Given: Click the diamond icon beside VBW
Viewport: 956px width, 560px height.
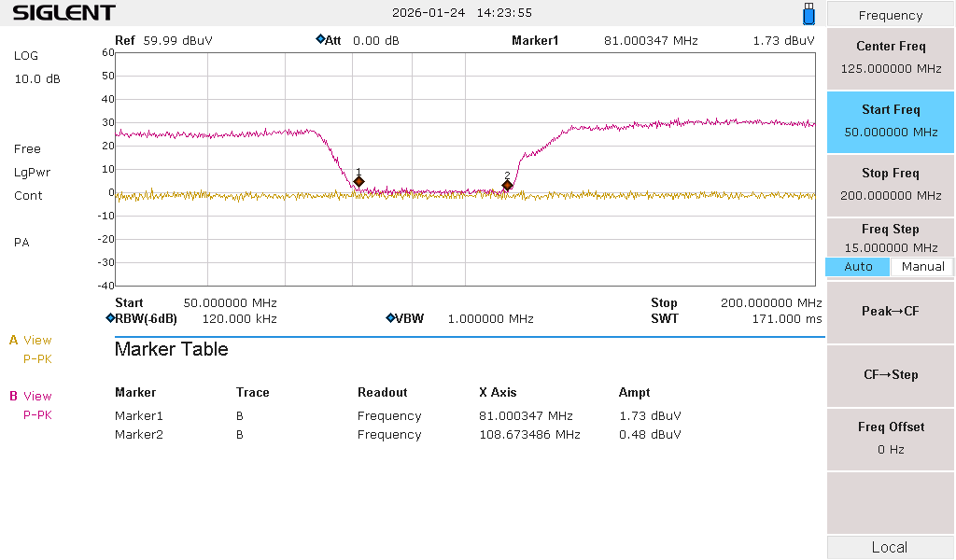Looking at the screenshot, I should 390,317.
